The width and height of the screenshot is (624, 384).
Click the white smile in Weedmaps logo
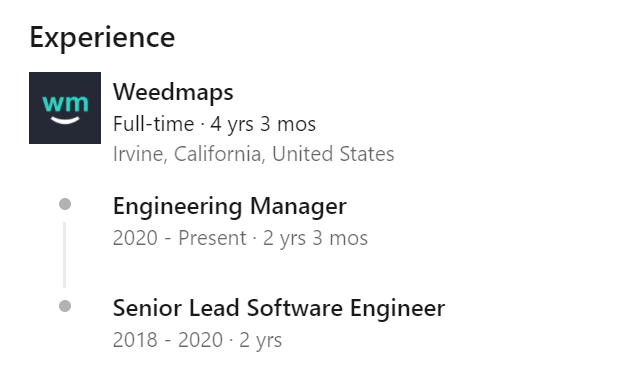pyautogui.click(x=65, y=120)
